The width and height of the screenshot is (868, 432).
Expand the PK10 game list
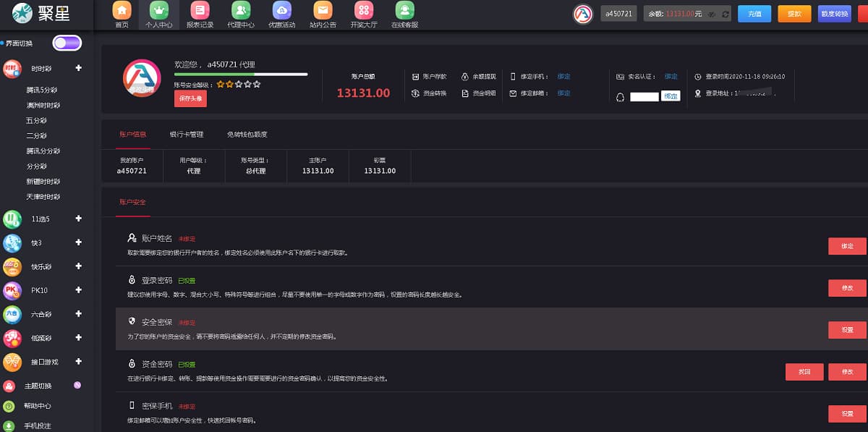click(78, 290)
